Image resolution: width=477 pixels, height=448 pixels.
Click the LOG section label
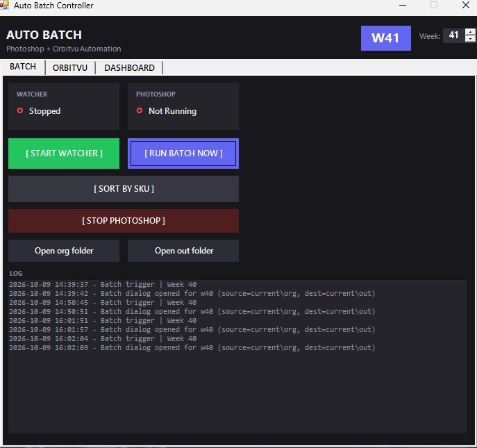point(16,273)
